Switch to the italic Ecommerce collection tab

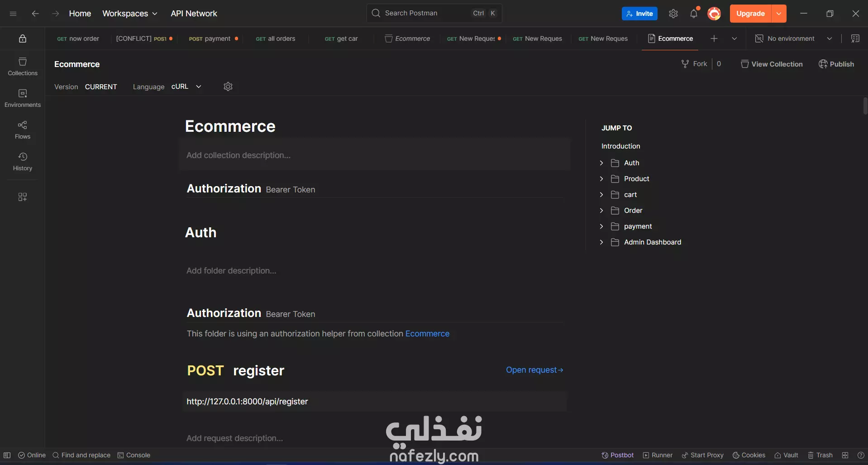click(x=407, y=38)
